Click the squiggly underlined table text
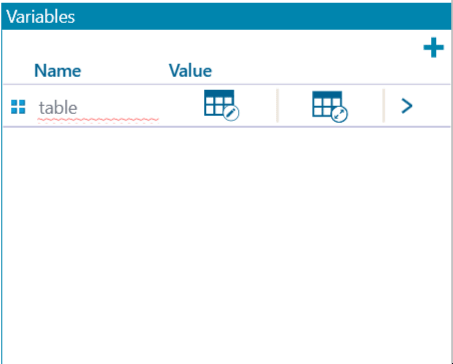Screen dimensions: 453x364 (58, 107)
